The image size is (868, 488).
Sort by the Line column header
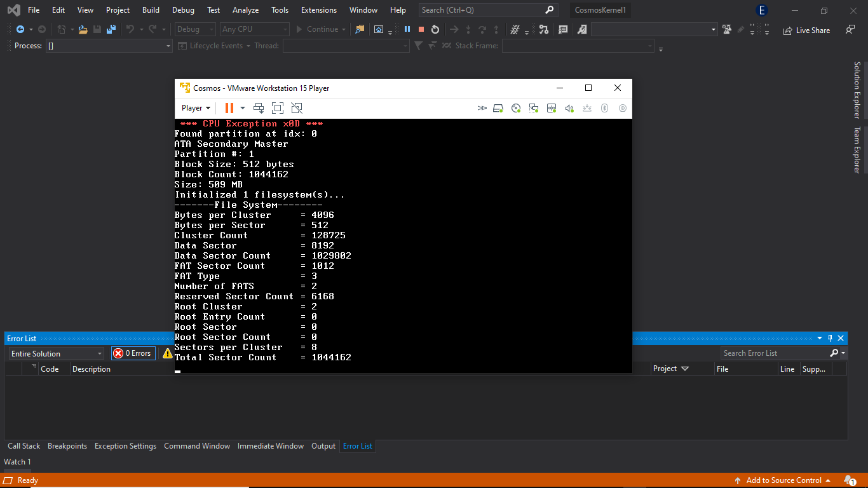787,369
